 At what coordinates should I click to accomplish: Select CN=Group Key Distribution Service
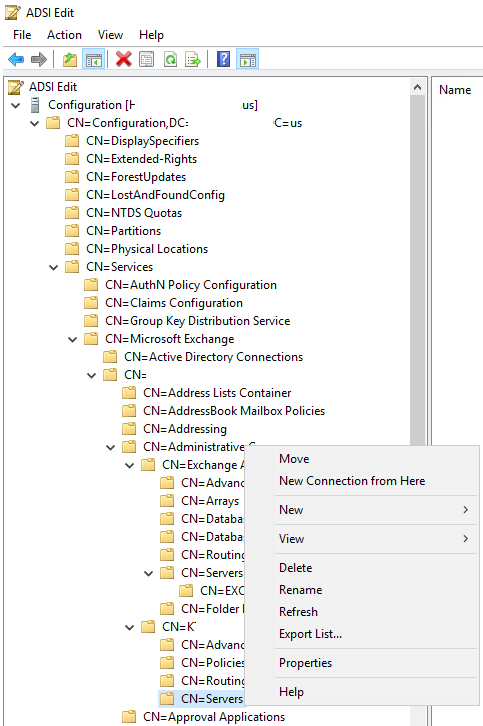coord(197,321)
